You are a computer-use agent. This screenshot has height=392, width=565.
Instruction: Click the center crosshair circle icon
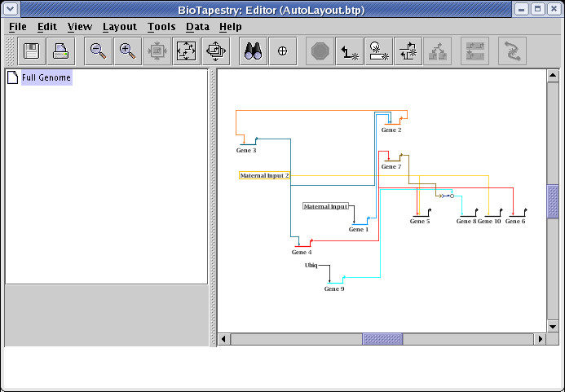pos(283,51)
